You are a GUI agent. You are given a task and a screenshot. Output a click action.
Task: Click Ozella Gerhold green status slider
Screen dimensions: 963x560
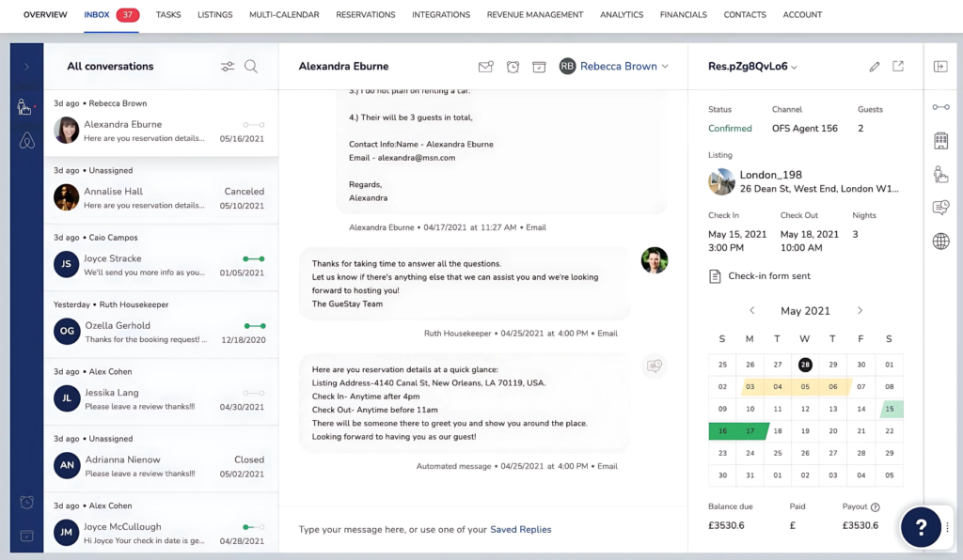255,326
